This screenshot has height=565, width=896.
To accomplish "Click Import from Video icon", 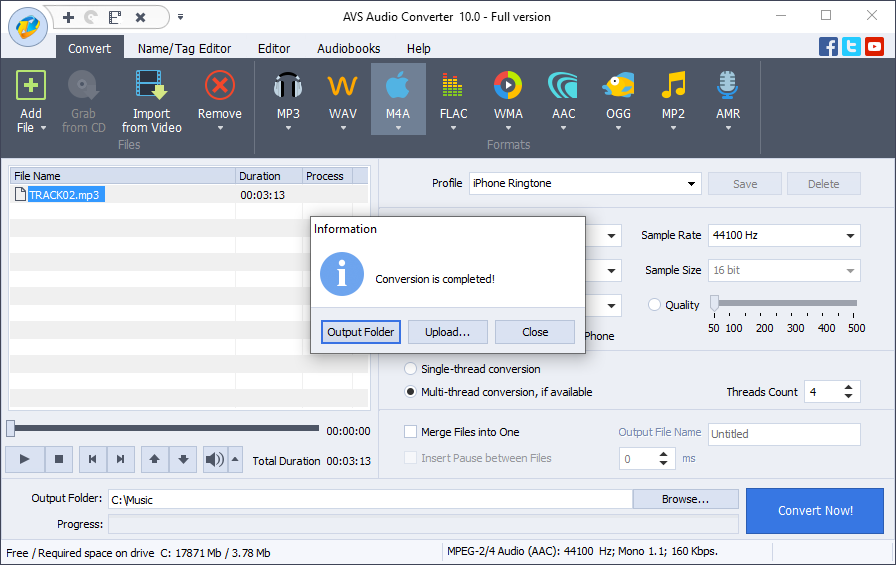I will 151,86.
